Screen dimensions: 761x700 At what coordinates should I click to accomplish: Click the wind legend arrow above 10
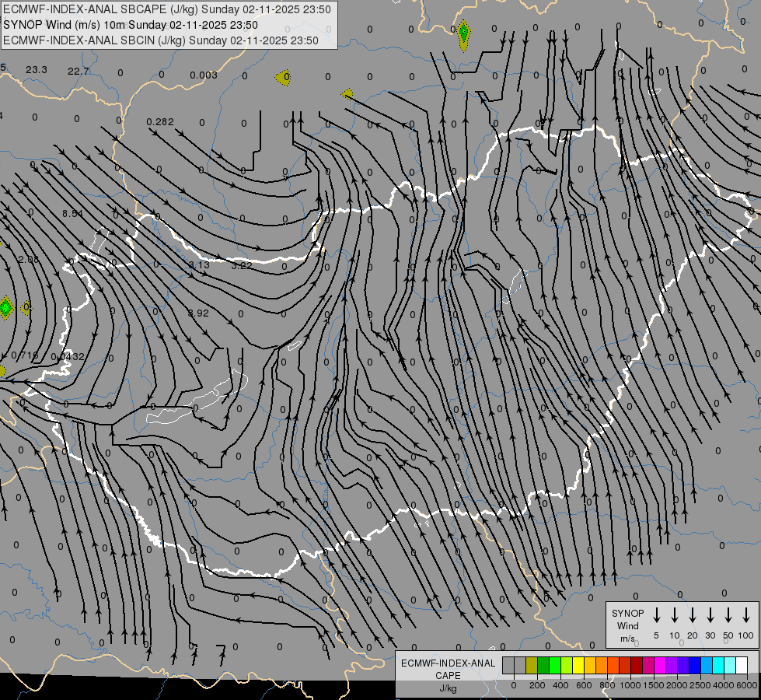(x=674, y=615)
